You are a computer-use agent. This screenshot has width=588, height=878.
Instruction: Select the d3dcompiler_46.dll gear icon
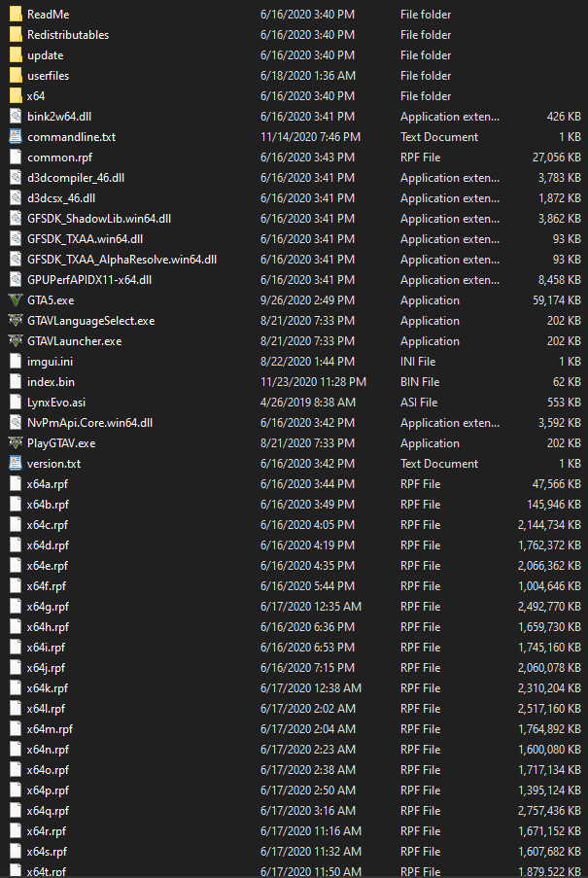point(16,178)
